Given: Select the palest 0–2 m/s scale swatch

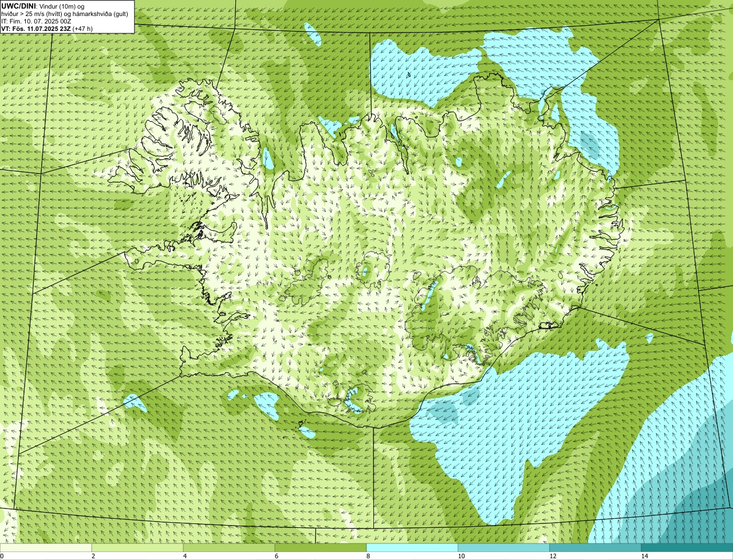Looking at the screenshot, I should tap(46, 547).
